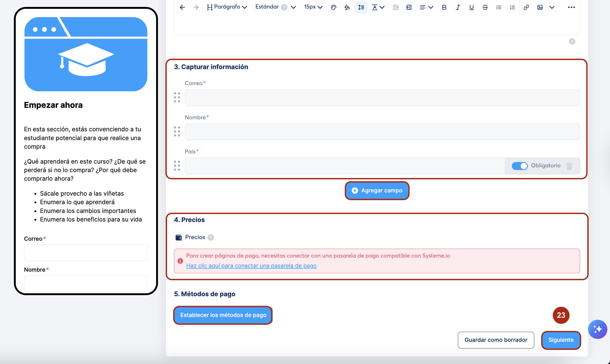The height and width of the screenshot is (364, 610).
Task: Open the text alignment menu
Action: pos(426,7)
